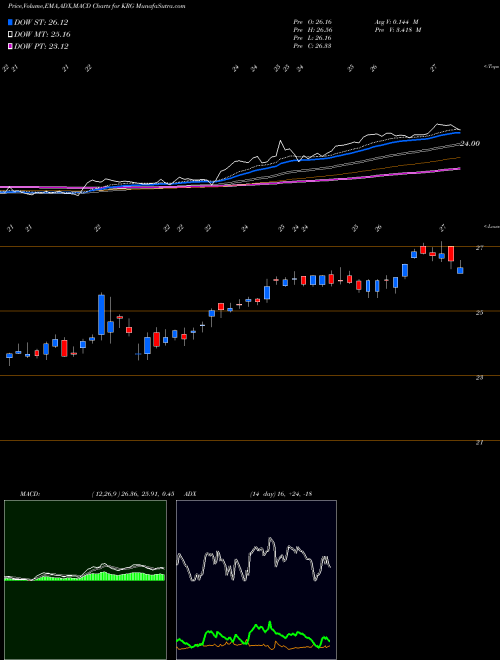Viewport: 500px width, 660px height.
Task: Click the 25 price axis label
Action: 479,313
